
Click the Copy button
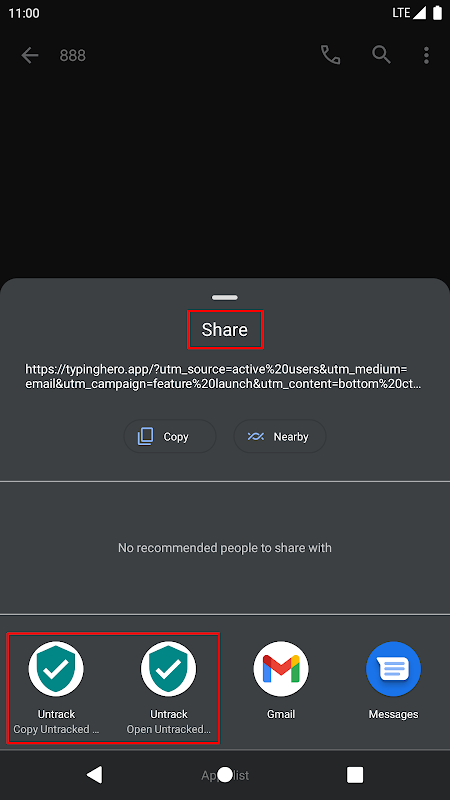(x=170, y=437)
